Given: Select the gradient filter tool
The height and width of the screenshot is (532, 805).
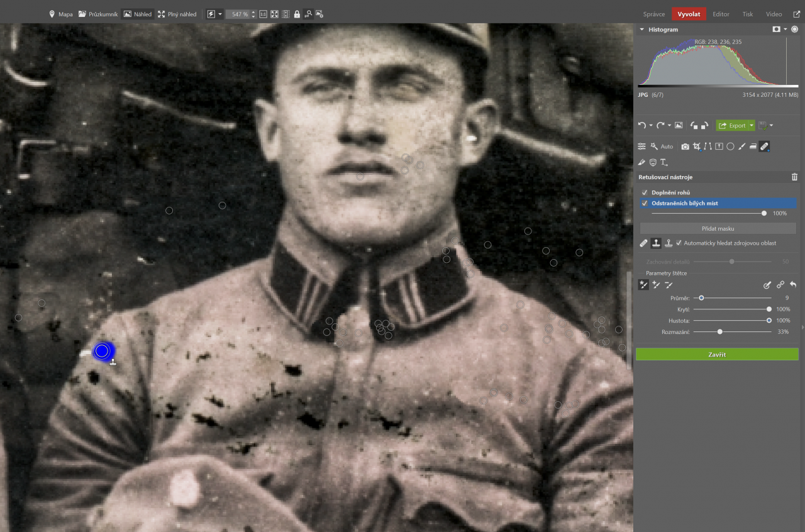Looking at the screenshot, I should pyautogui.click(x=753, y=147).
